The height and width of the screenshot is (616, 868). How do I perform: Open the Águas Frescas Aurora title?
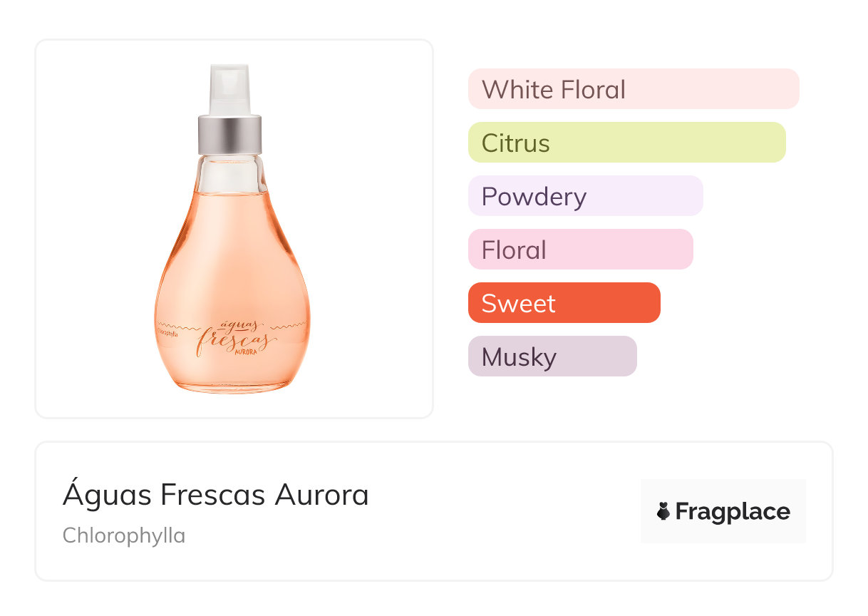pos(216,495)
